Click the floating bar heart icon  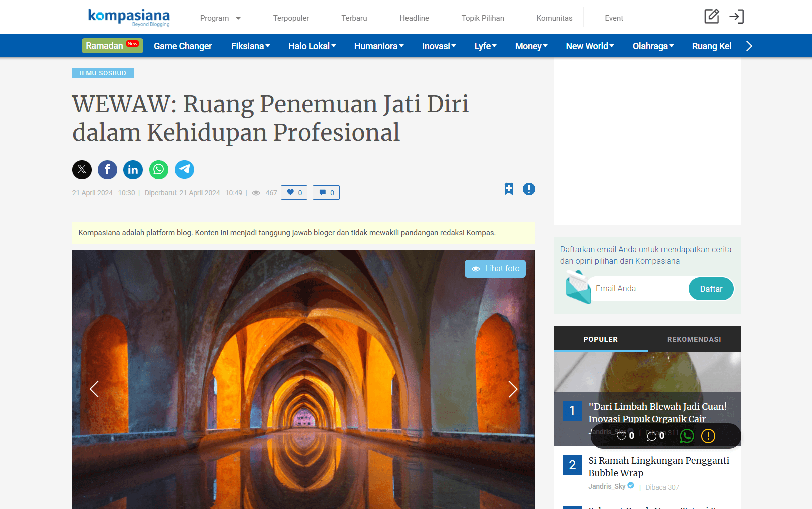[x=621, y=436]
